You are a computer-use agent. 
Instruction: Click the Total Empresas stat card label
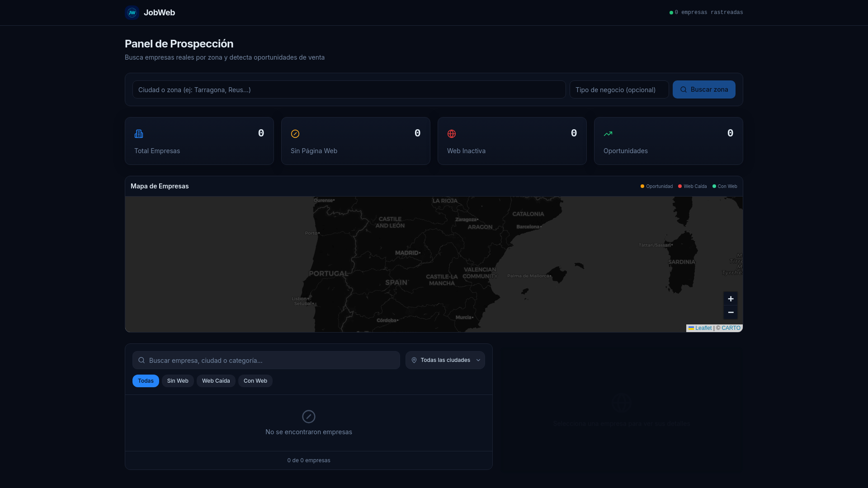point(157,151)
